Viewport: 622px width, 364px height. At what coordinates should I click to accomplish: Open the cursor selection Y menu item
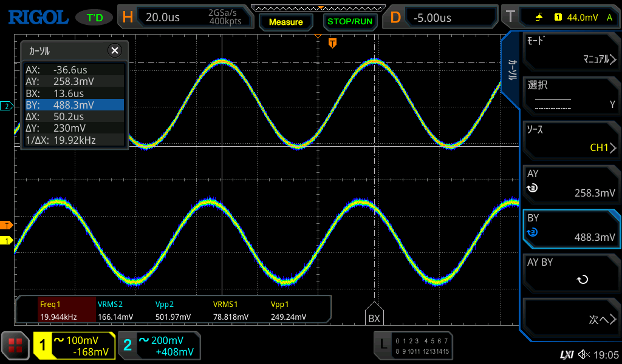[x=570, y=96]
